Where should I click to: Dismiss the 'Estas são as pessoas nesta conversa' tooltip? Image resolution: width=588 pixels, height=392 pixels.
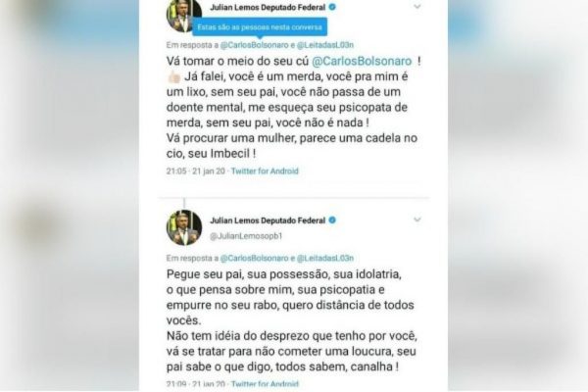coord(260,27)
